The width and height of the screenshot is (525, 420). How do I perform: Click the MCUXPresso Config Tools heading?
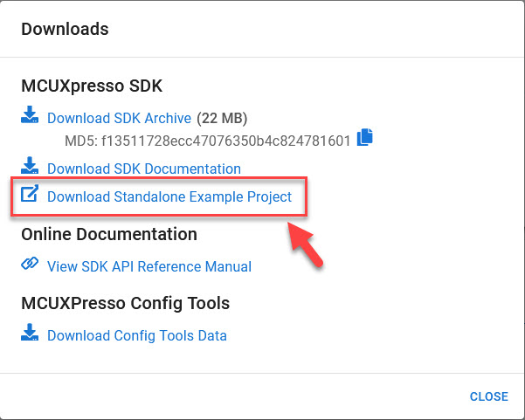(125, 304)
